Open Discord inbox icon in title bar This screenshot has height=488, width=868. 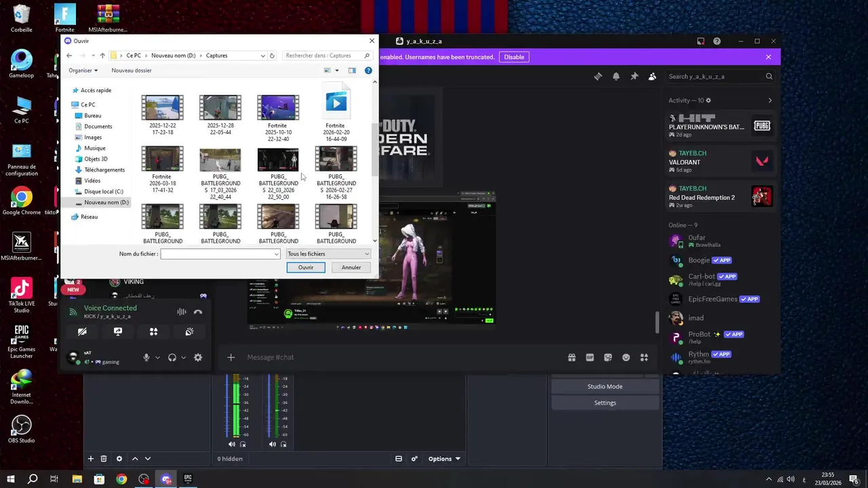pos(701,41)
